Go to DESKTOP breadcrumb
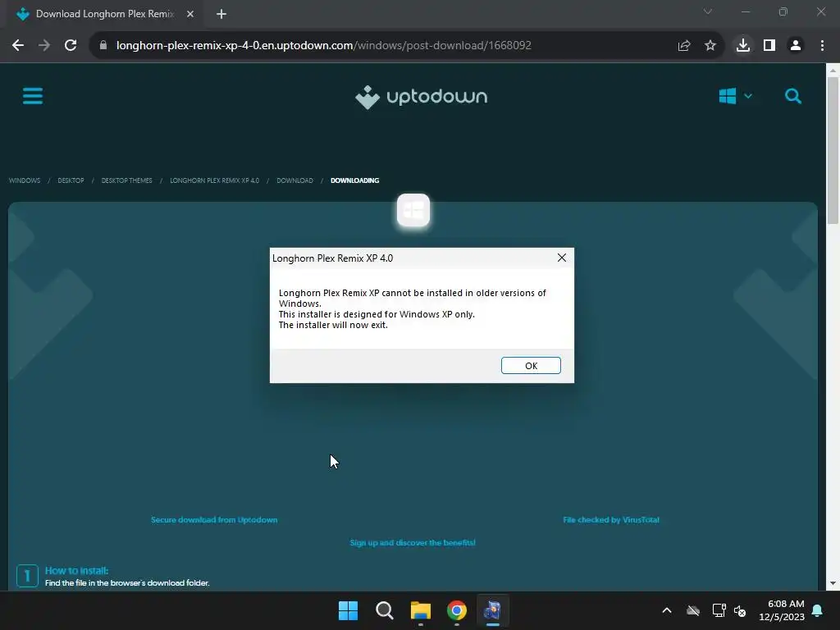This screenshot has height=630, width=840. (x=71, y=180)
